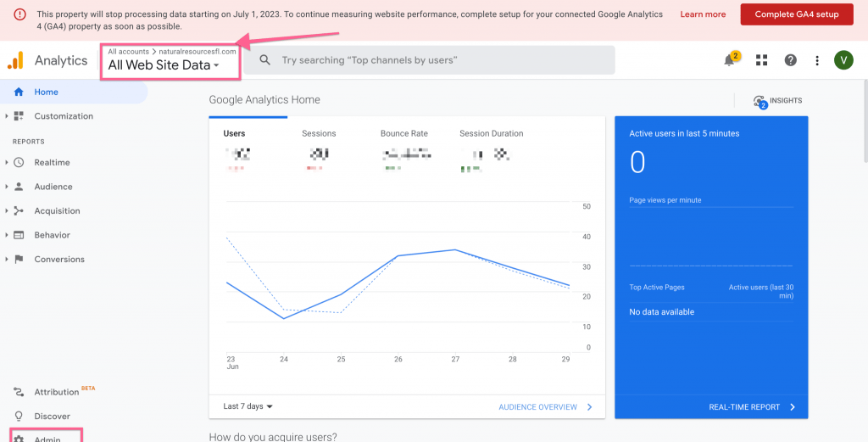Viewport: 868px width, 442px height.
Task: Click the green V account avatar
Action: [x=843, y=60]
